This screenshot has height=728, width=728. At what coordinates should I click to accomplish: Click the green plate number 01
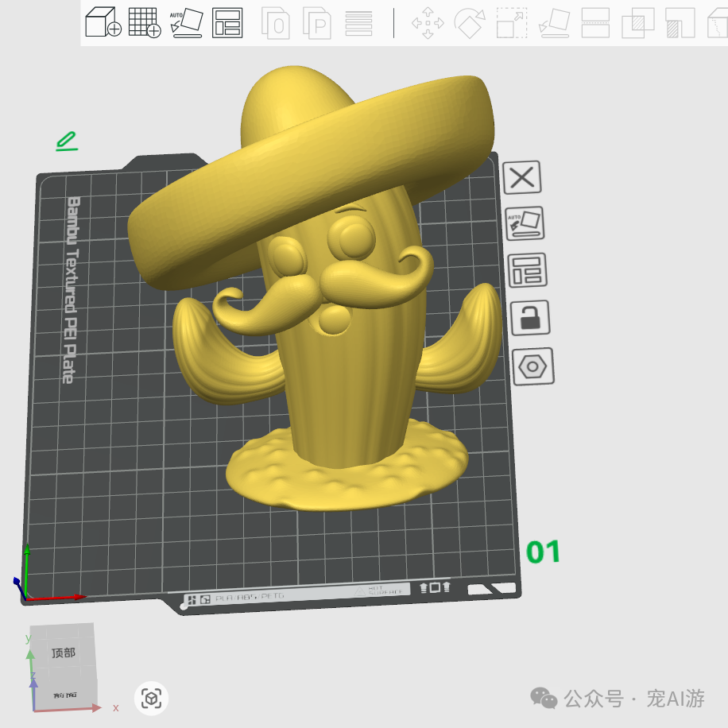pyautogui.click(x=543, y=552)
